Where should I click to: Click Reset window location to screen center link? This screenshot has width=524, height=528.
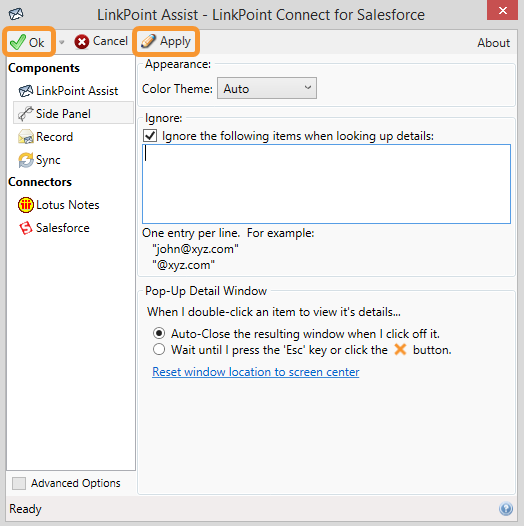(x=256, y=372)
